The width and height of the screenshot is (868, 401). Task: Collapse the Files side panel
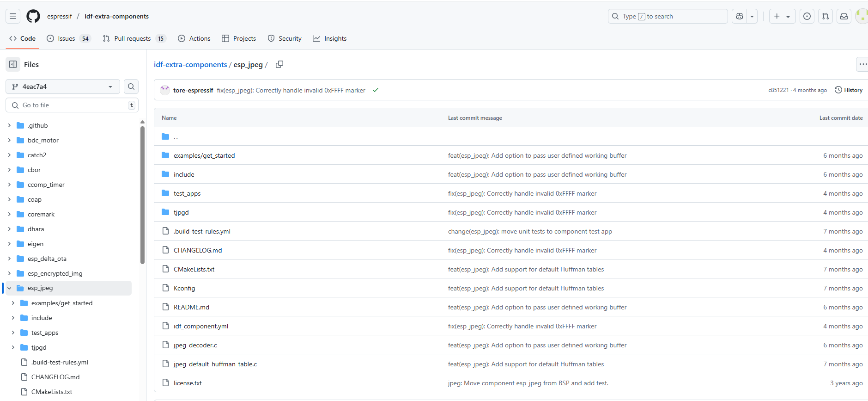[x=13, y=64]
